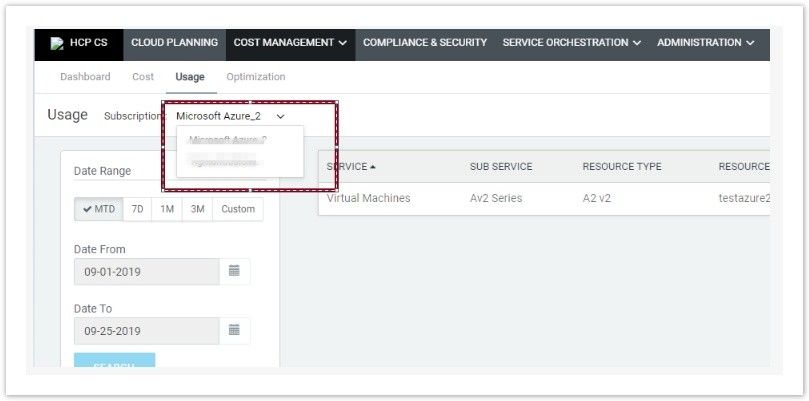Viewport: 809px width, 401px height.
Task: Select the MTD date range option
Action: click(x=98, y=209)
